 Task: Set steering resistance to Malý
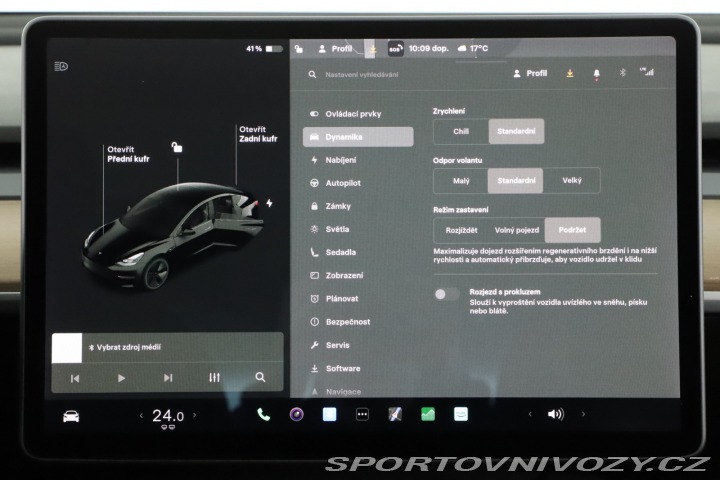(x=461, y=181)
